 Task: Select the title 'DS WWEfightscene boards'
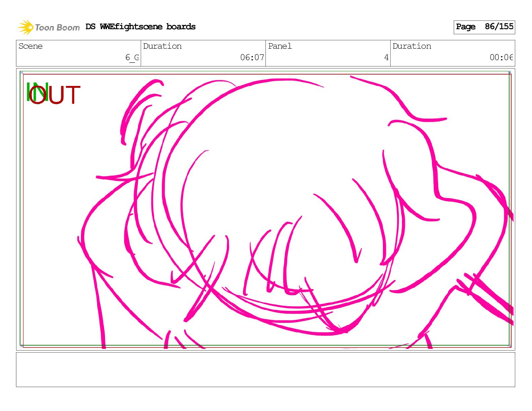[x=140, y=27]
